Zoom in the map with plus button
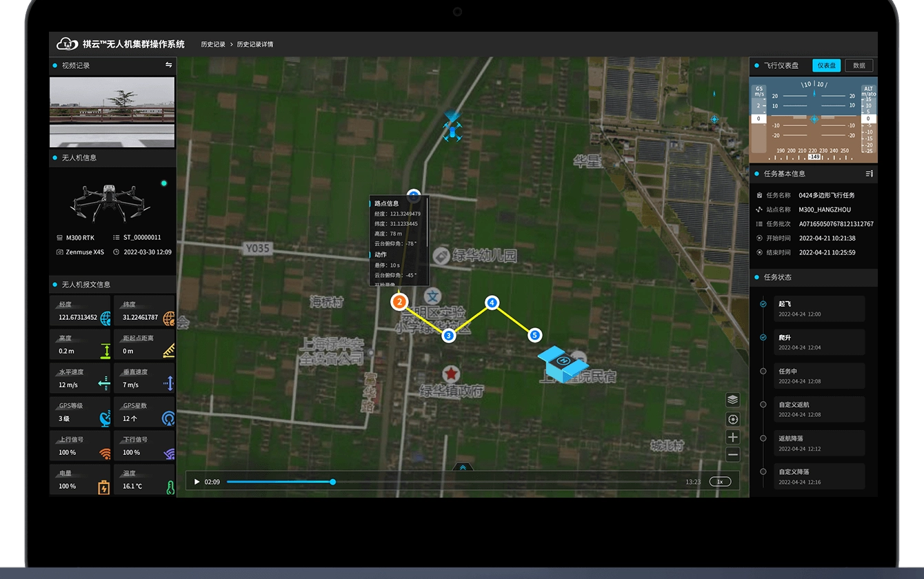The image size is (924, 579). (732, 437)
